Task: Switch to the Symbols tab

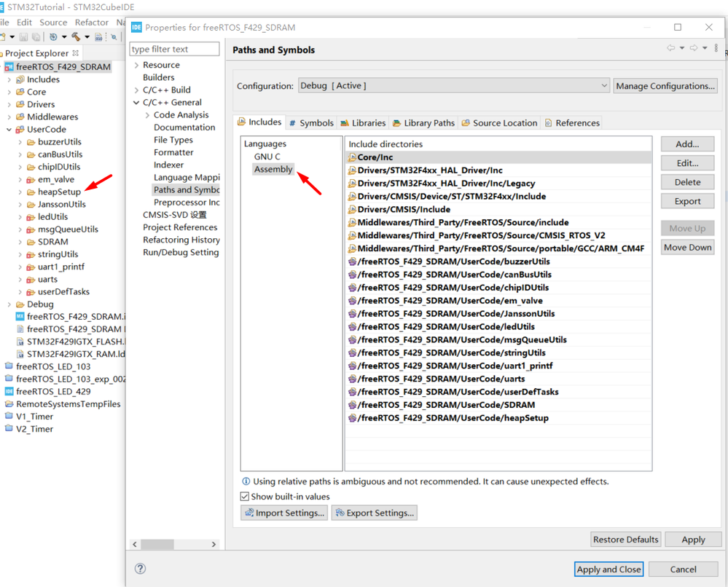Action: pyautogui.click(x=311, y=123)
